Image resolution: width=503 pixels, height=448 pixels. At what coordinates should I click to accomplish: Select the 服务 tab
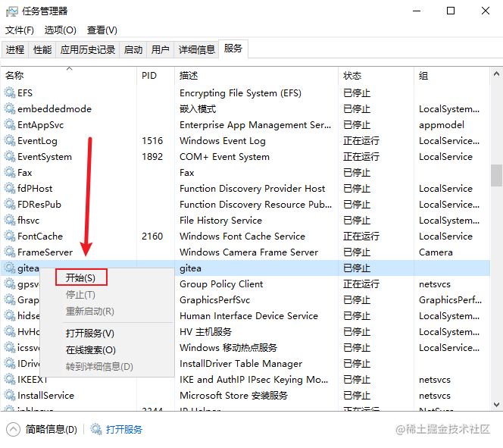click(233, 49)
